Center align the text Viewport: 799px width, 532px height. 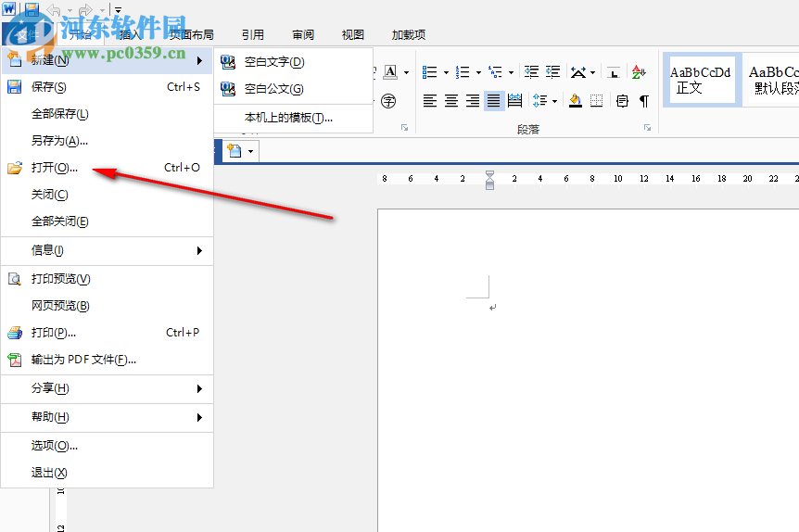click(451, 101)
